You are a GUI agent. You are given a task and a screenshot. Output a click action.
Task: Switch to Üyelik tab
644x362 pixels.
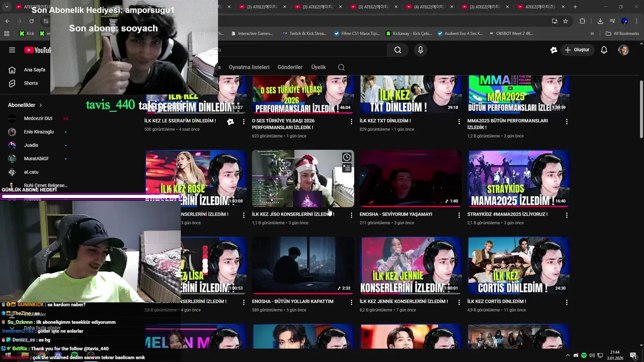[x=318, y=67]
